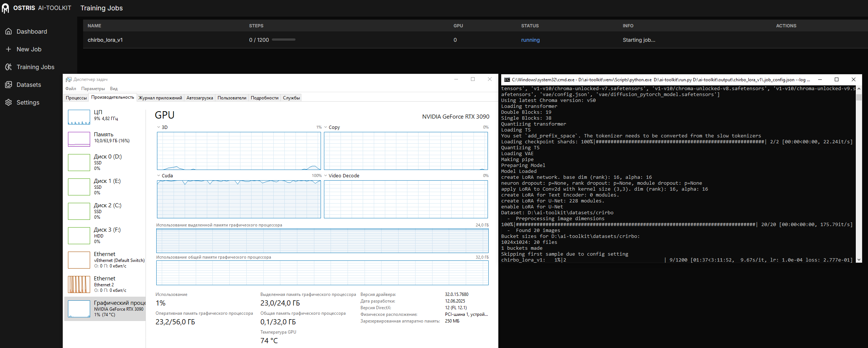The height and width of the screenshot is (348, 868).
Task: Switch to the Автозагрузка tab
Action: [199, 98]
